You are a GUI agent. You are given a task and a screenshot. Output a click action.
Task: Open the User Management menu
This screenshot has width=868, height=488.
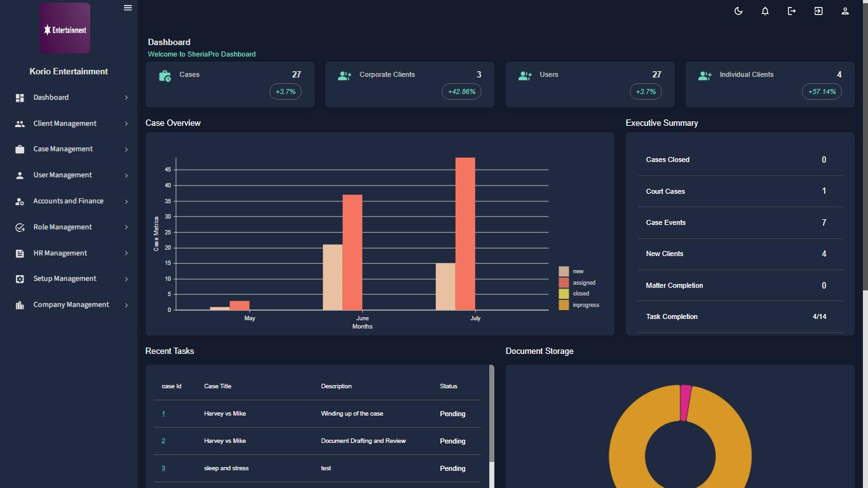point(62,175)
